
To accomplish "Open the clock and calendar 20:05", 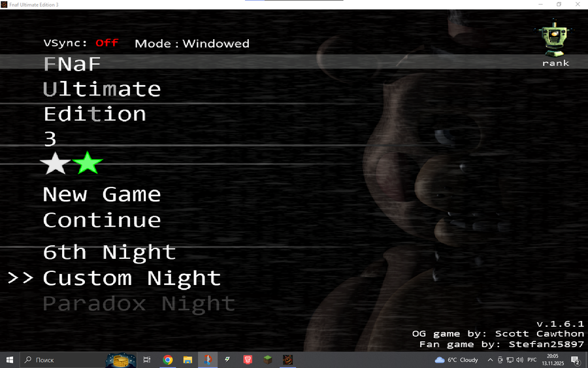I will 553,360.
